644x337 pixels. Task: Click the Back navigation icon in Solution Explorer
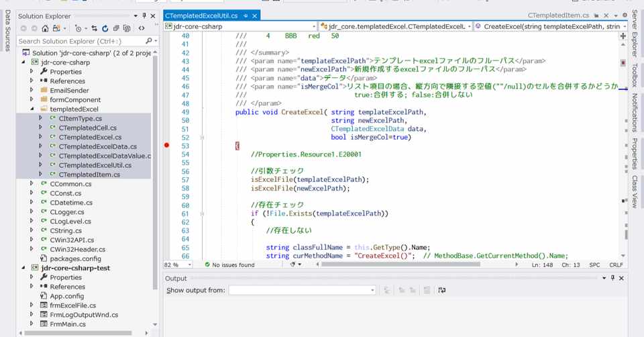23,28
